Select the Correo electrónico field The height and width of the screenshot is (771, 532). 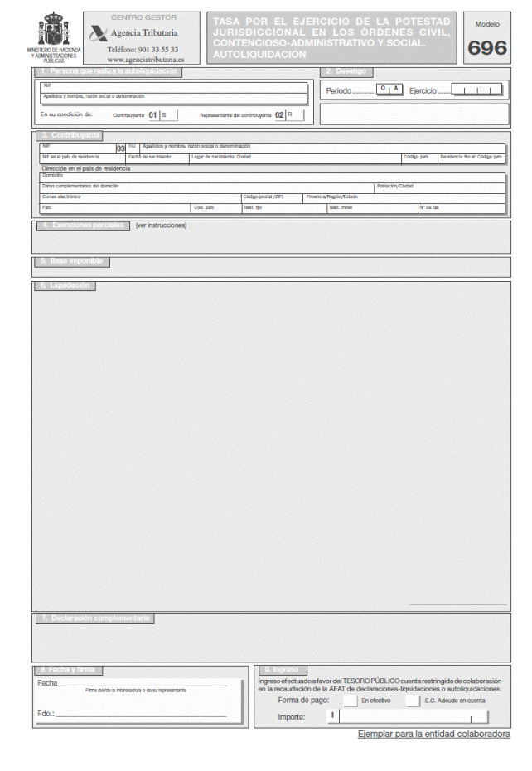(x=140, y=199)
